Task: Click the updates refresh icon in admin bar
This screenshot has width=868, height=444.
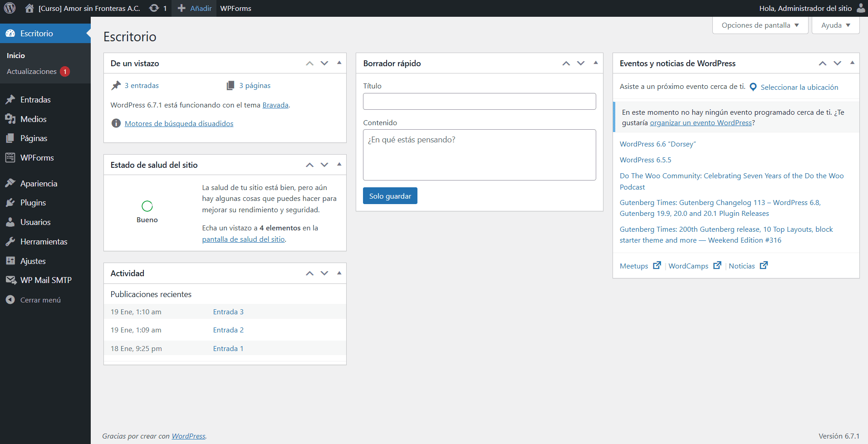Action: [x=154, y=8]
